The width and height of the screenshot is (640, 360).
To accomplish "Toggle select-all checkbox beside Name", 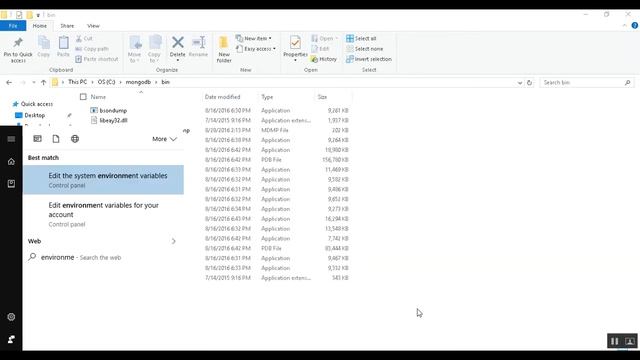I will tap(83, 97).
